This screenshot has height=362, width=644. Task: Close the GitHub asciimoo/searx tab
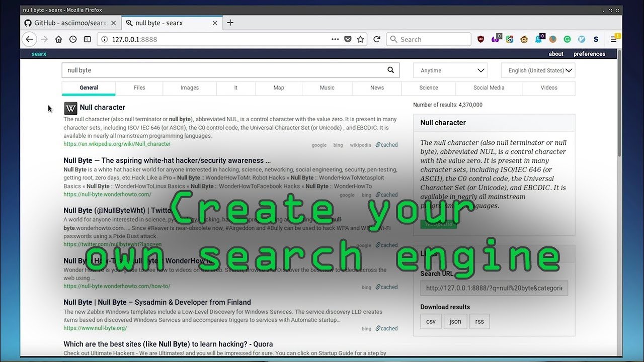click(x=113, y=23)
